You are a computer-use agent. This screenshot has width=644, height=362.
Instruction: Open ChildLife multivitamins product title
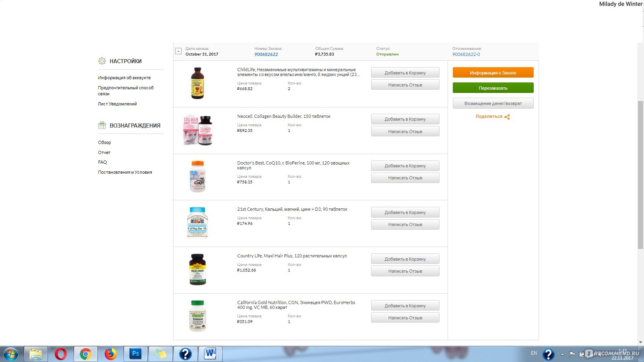(x=298, y=72)
